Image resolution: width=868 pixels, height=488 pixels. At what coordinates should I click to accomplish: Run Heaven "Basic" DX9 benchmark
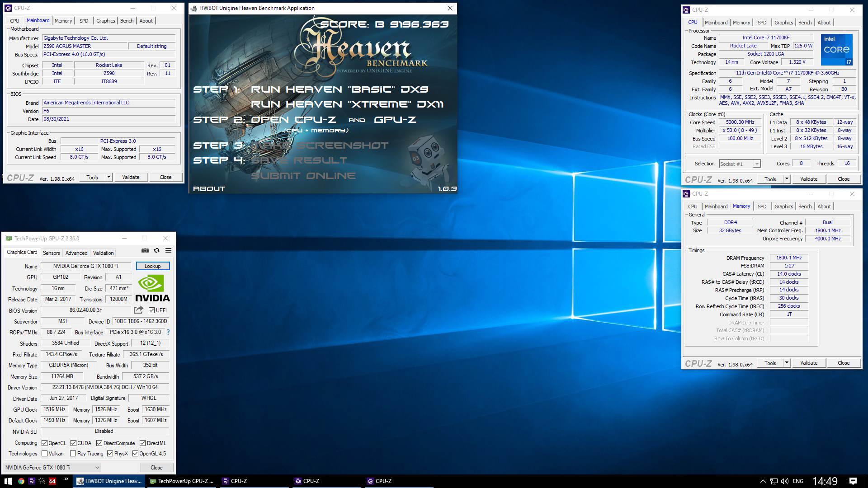click(339, 89)
